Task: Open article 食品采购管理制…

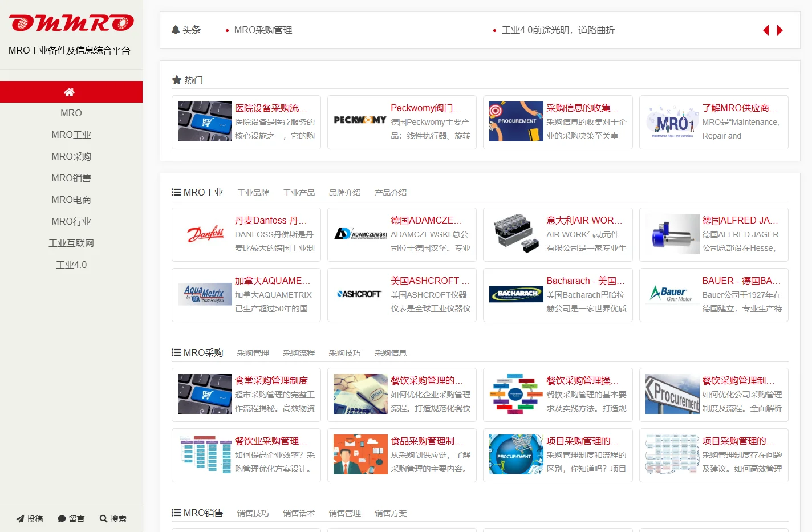Action: pos(427,441)
